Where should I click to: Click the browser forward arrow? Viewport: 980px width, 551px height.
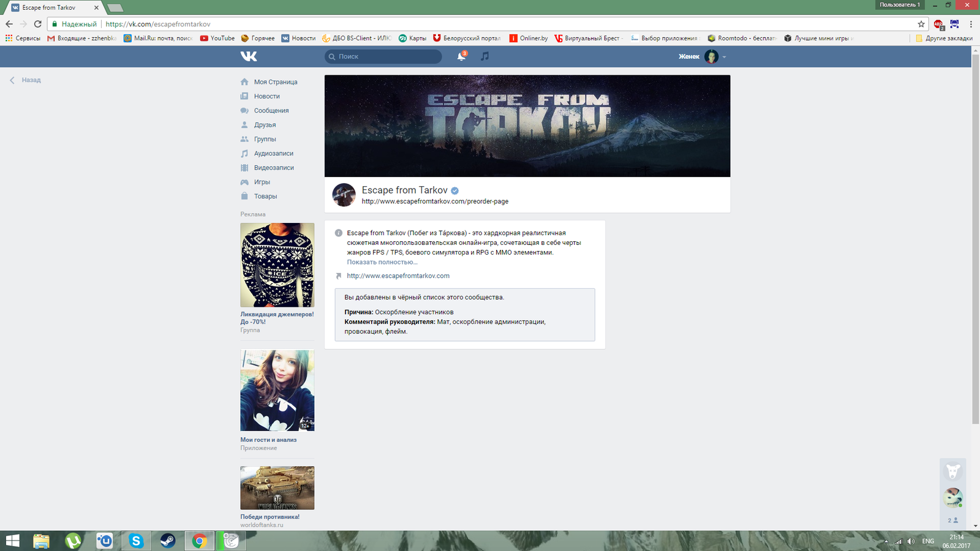tap(23, 24)
